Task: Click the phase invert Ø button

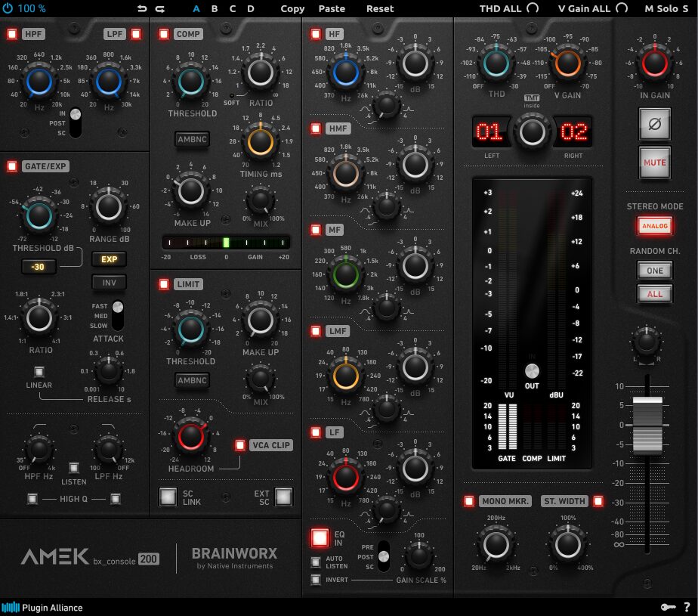Action: tap(653, 124)
